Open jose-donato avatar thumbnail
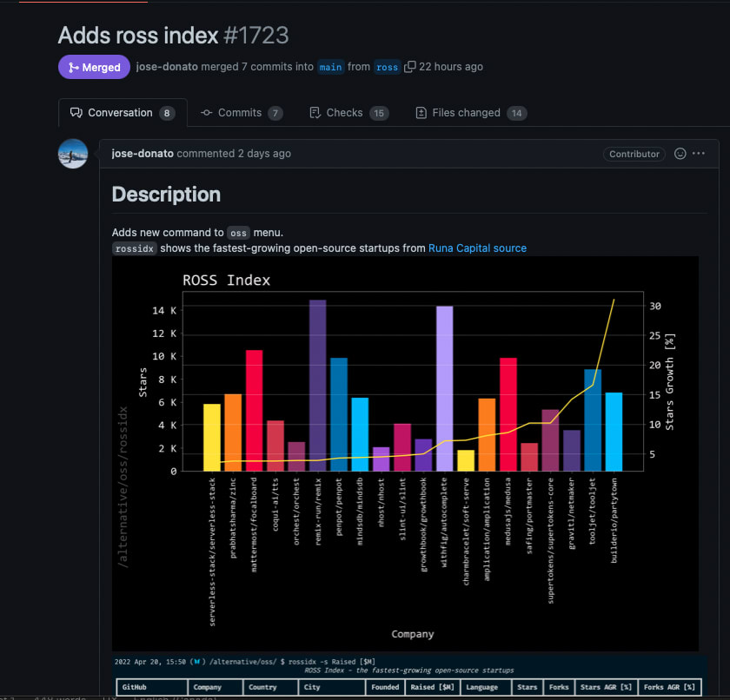 point(73,154)
